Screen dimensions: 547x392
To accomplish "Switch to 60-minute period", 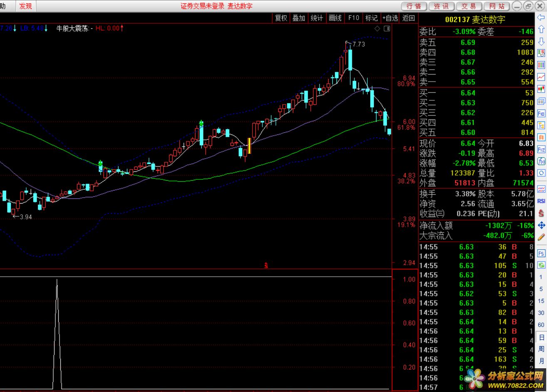I will [541, 325].
